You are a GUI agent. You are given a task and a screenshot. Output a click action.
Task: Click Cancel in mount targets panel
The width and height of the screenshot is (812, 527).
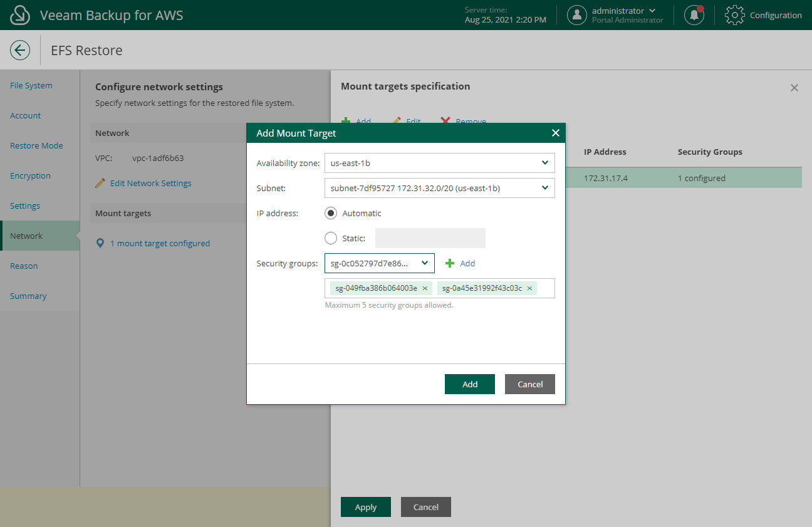426,507
